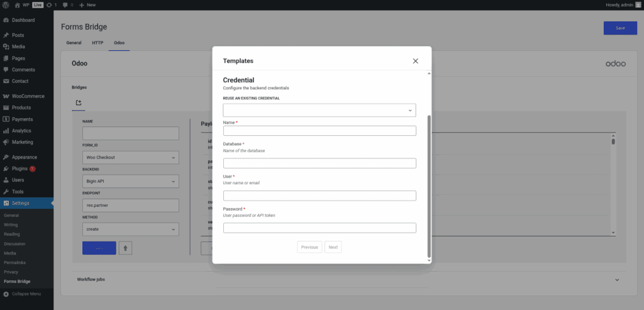The width and height of the screenshot is (644, 310).
Task: Open the FORM_ID Woo Checkout dropdown
Action: coord(131,157)
